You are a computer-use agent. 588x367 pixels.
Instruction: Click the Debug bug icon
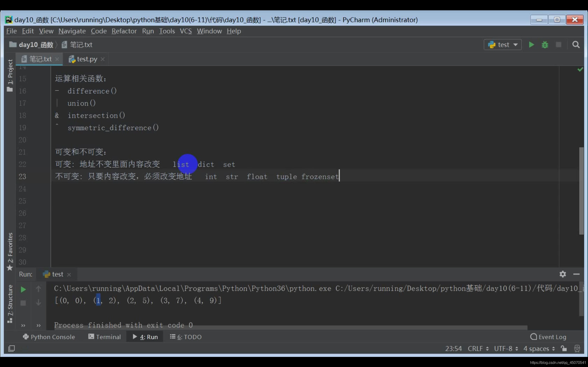545,45
